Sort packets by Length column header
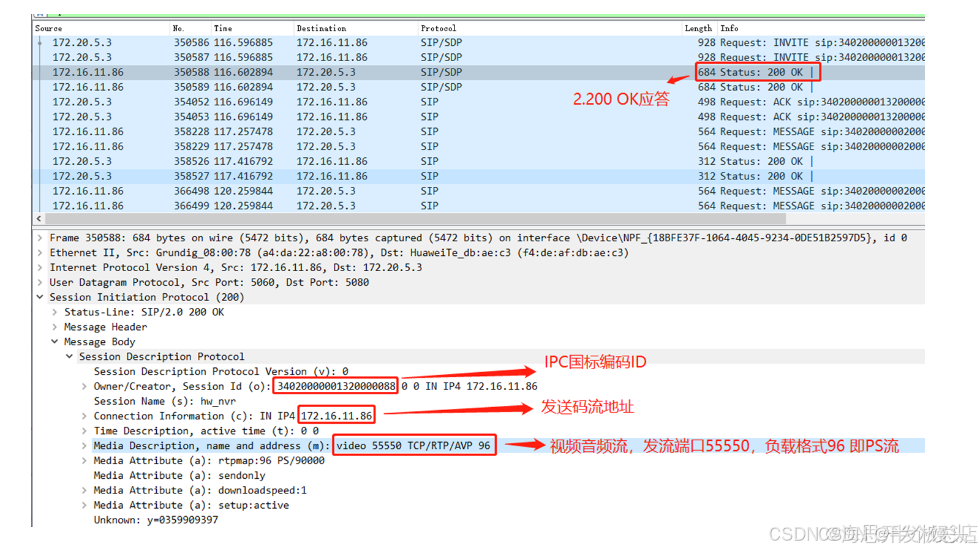The width and height of the screenshot is (980, 551). coord(699,28)
